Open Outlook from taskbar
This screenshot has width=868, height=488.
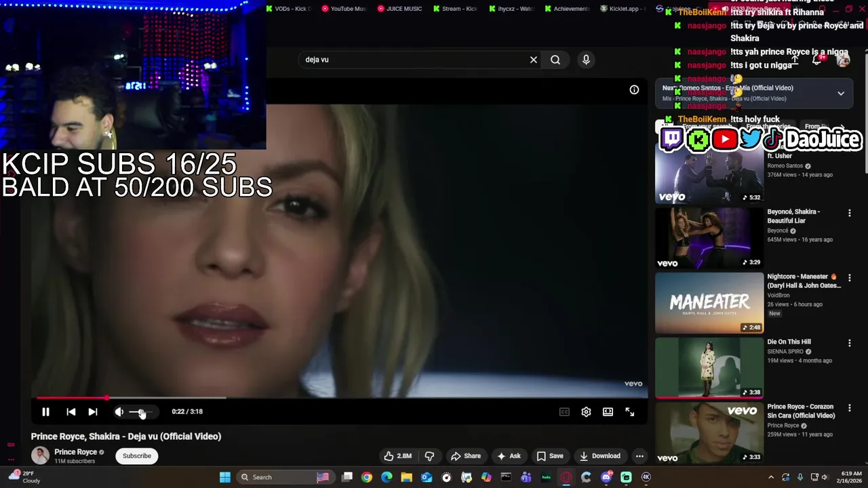(427, 477)
